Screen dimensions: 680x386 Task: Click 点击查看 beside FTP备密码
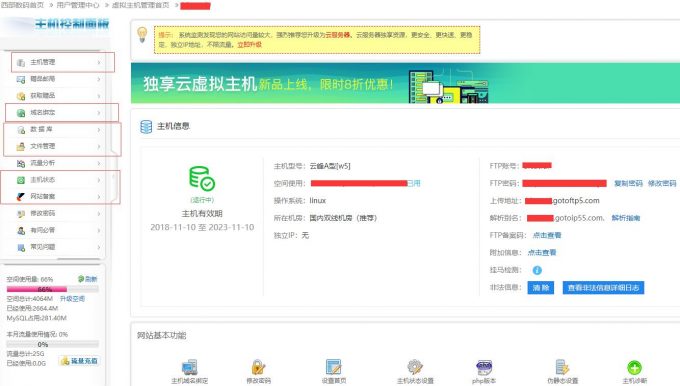pos(547,236)
